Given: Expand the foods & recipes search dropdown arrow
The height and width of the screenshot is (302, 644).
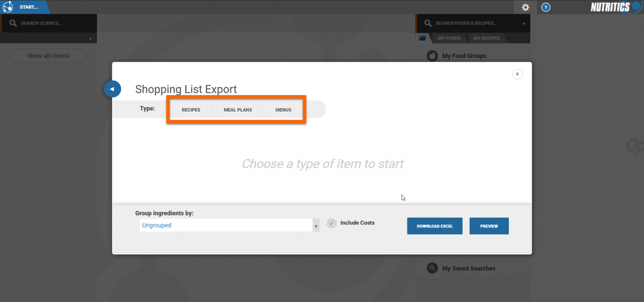Looking at the screenshot, I should pyautogui.click(x=524, y=24).
